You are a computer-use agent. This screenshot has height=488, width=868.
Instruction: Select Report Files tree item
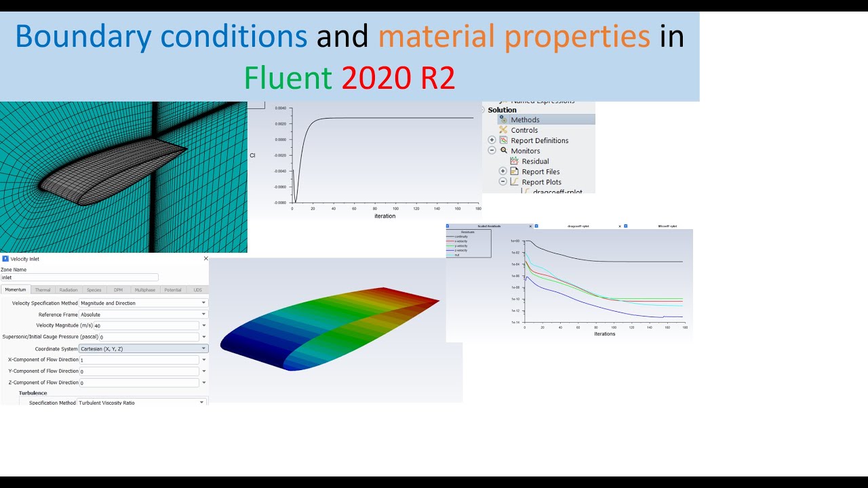(540, 171)
